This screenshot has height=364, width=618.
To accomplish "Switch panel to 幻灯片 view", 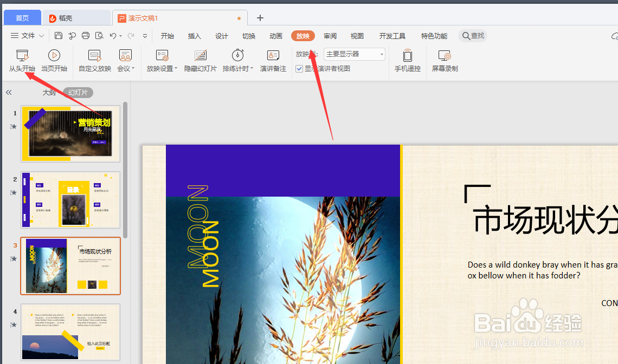I will point(78,92).
